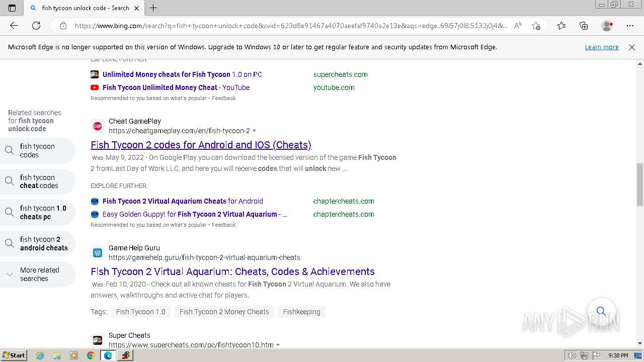Refresh the current page

point(36,26)
